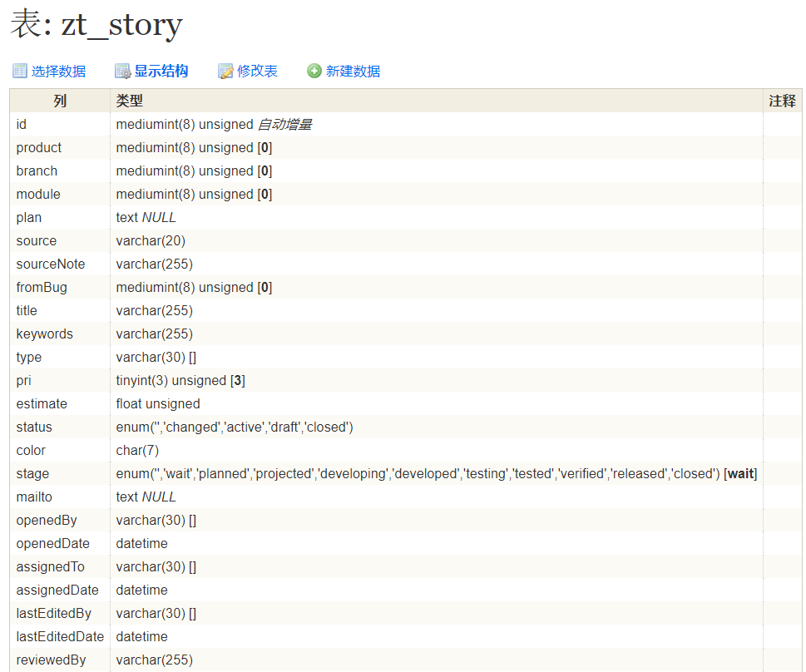Viewport: 806px width, 672px height.
Task: Select the type column name
Action: pyautogui.click(x=29, y=358)
